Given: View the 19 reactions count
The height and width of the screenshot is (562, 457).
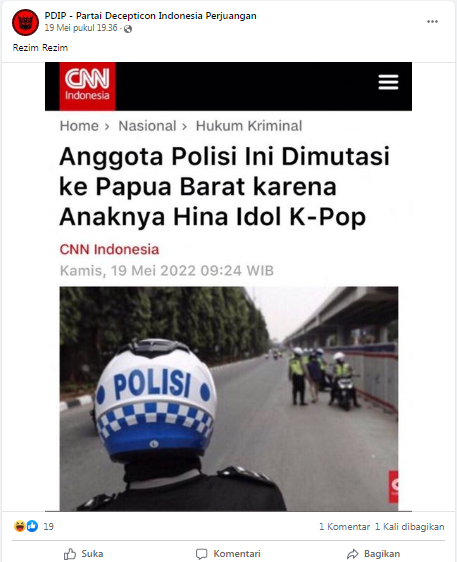Looking at the screenshot, I should [48, 527].
